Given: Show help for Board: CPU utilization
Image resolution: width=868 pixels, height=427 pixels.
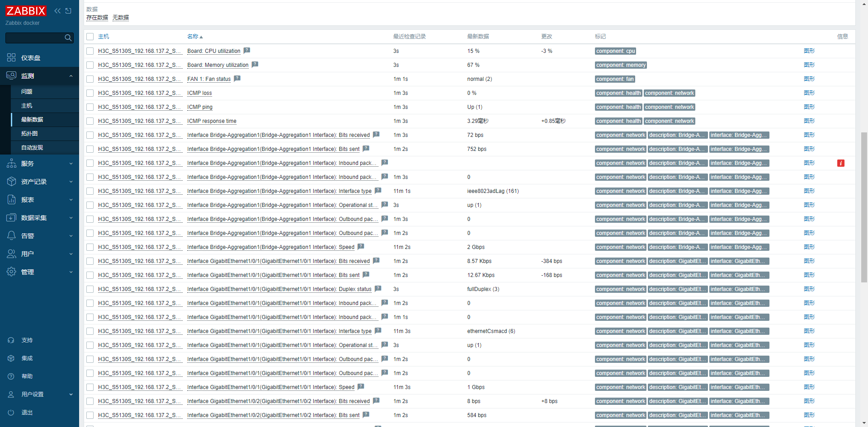Looking at the screenshot, I should (247, 51).
